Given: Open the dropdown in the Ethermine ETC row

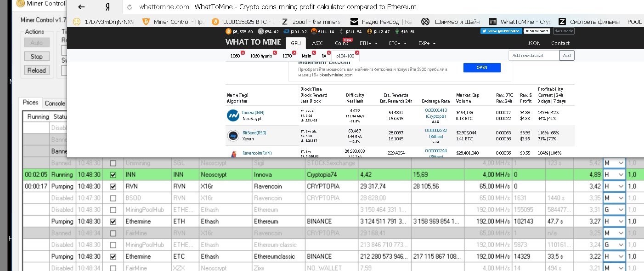Looking at the screenshot, I should pos(614,256).
